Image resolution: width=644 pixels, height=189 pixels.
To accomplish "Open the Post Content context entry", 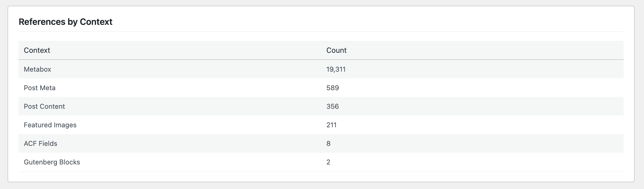I will coord(44,106).
